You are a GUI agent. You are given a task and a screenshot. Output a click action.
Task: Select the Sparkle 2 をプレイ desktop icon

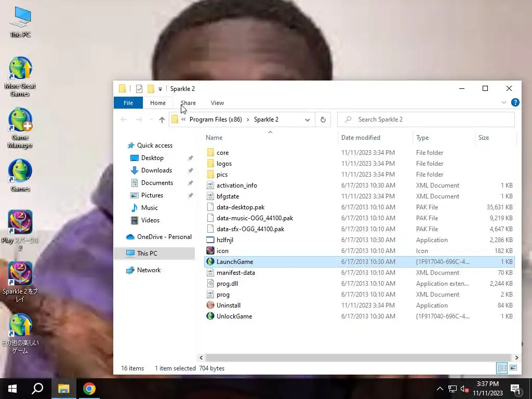[x=20, y=282]
